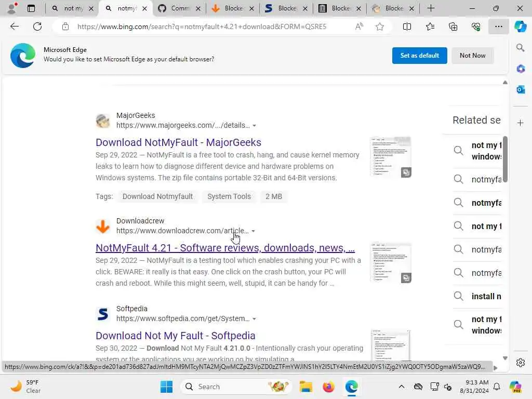Click the 'System Tools' tag

(229, 196)
